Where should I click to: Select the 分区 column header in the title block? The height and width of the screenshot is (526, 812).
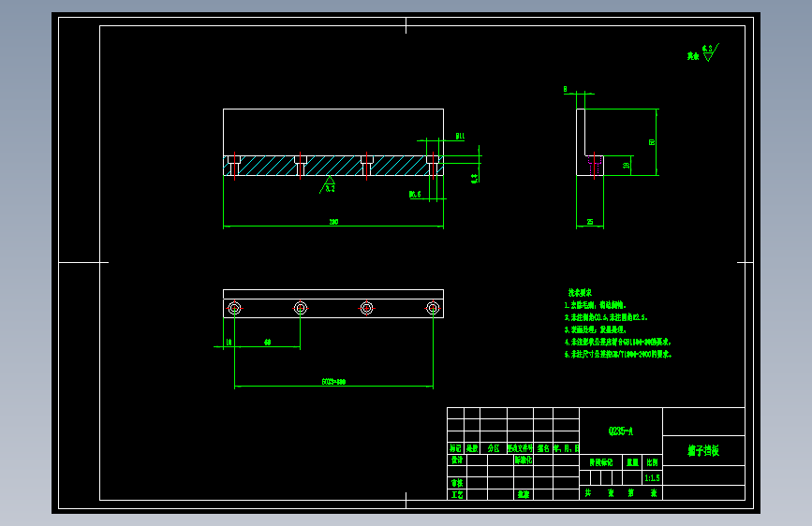tap(494, 448)
